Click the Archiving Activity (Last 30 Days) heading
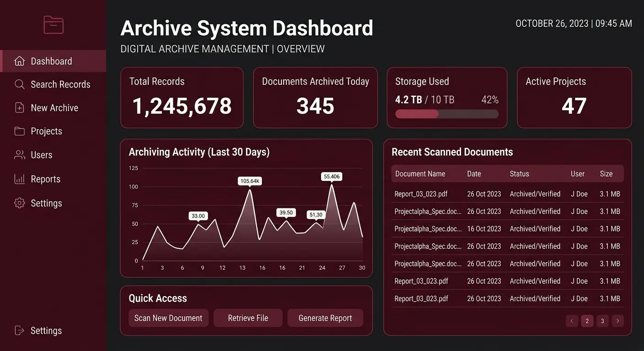Image resolution: width=644 pixels, height=351 pixels. 199,152
